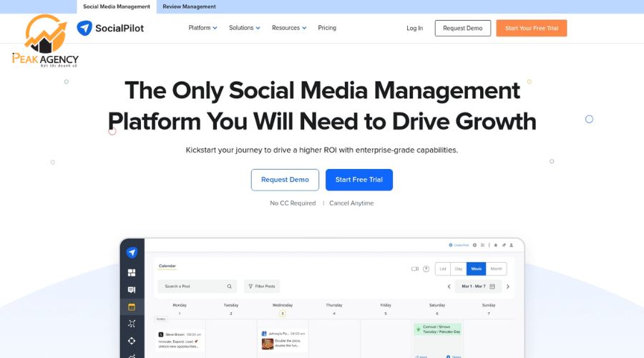Image resolution: width=644 pixels, height=358 pixels.
Task: Select the Tuesday column header
Action: click(231, 306)
